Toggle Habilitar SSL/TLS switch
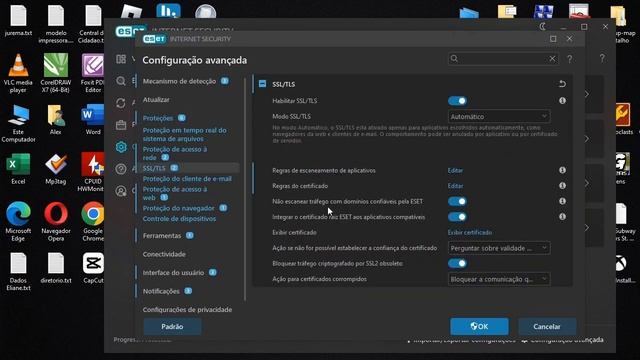Viewport: 640px width, 360px height. pyautogui.click(x=457, y=101)
